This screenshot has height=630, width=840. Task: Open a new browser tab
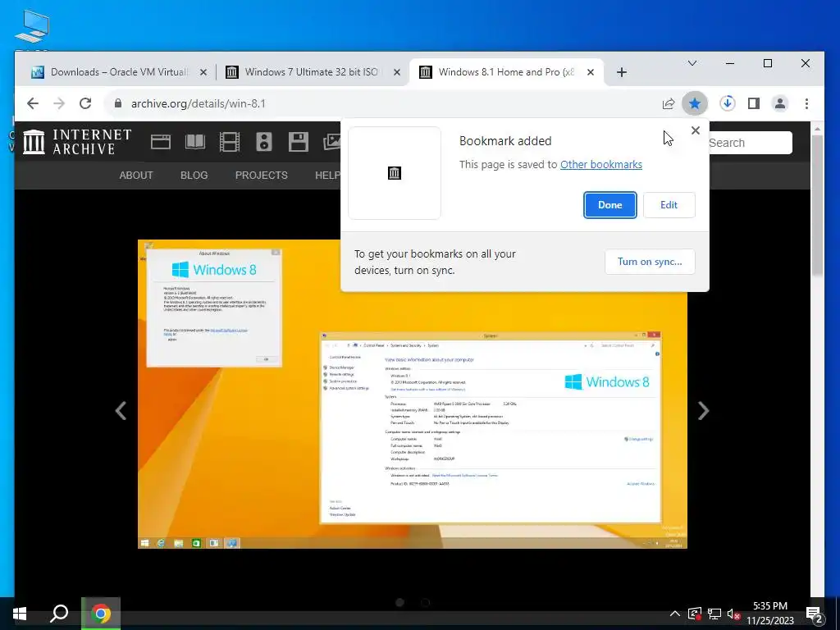(x=622, y=72)
